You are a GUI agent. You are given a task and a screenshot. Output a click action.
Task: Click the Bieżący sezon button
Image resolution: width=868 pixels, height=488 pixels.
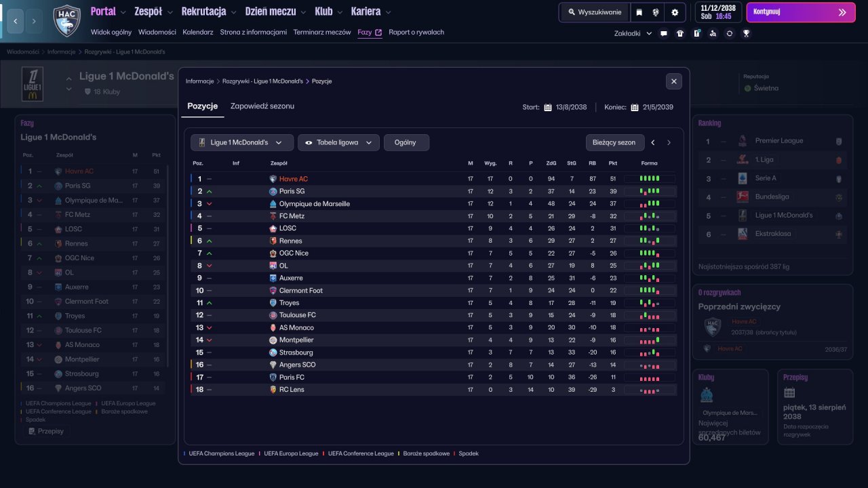click(x=614, y=142)
